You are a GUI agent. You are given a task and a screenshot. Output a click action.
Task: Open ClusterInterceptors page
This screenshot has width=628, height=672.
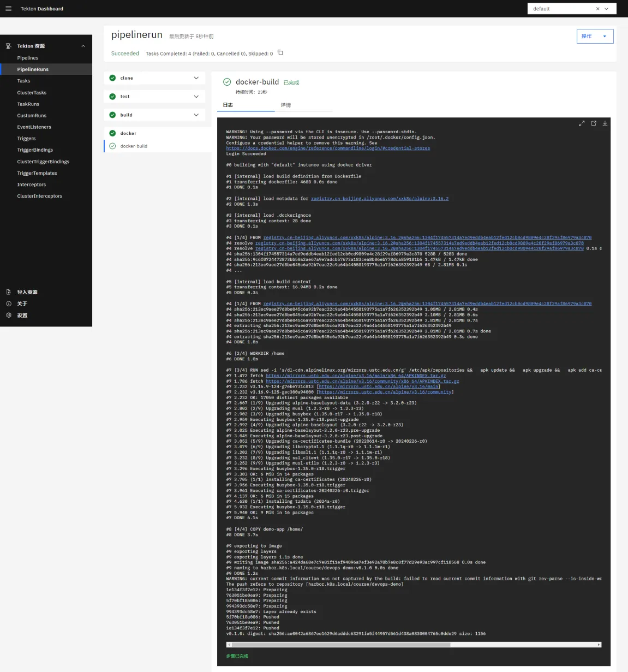[x=40, y=196]
